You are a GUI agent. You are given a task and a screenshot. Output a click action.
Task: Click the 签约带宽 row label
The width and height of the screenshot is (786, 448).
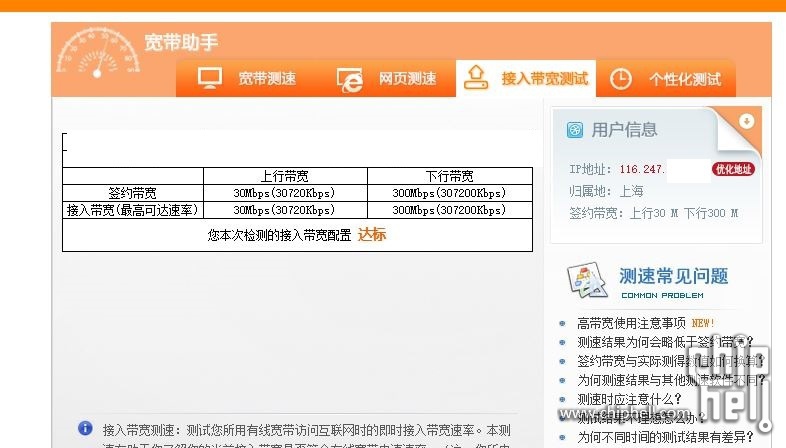point(133,193)
